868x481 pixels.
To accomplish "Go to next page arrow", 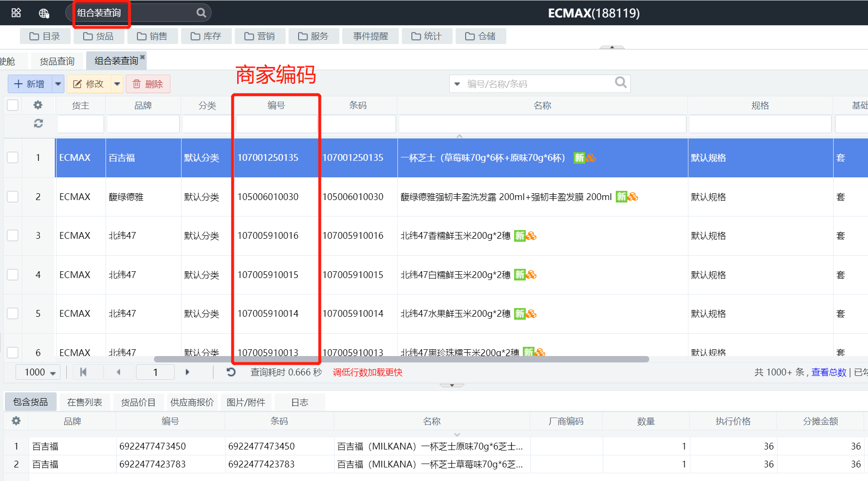I will [x=187, y=372].
